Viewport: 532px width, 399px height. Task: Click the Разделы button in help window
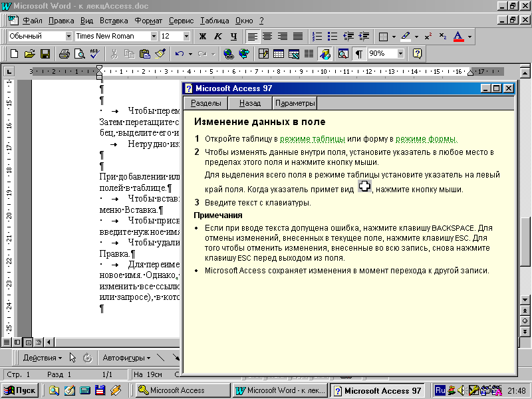205,103
